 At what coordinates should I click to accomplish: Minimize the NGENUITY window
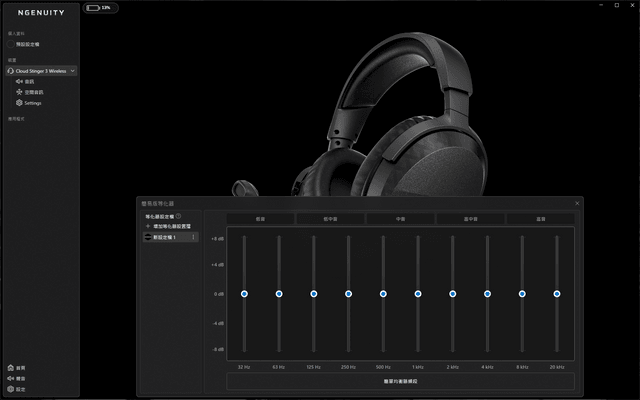[x=601, y=5]
